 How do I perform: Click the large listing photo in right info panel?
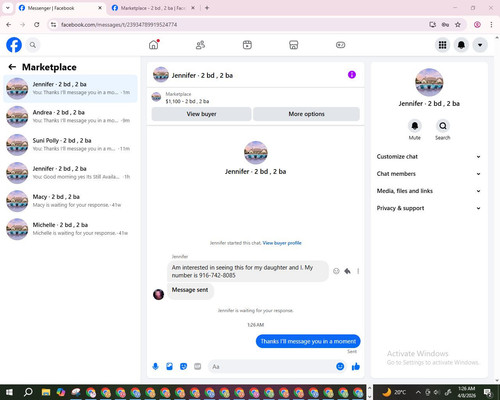click(x=429, y=82)
